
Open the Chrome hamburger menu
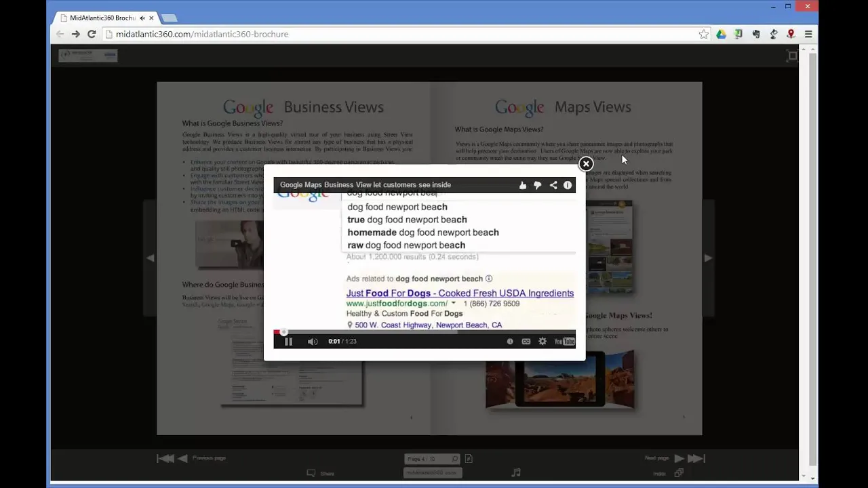point(808,34)
